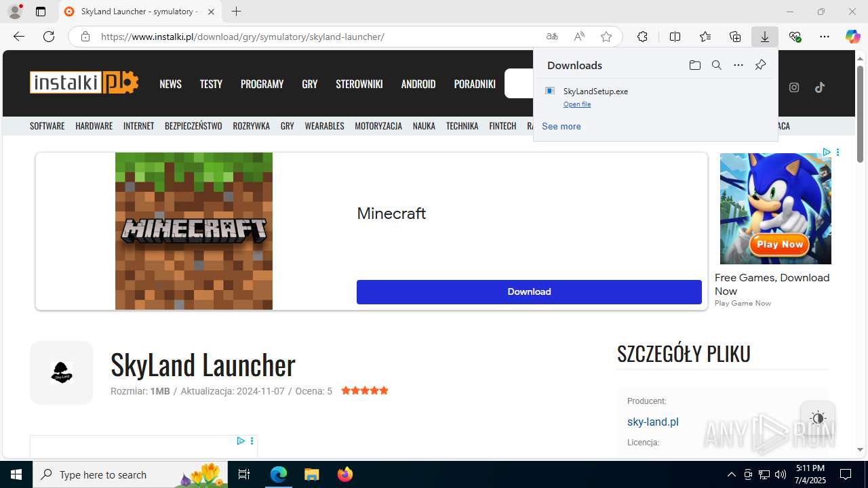Open TikTok icon in site header
The height and width of the screenshot is (488, 868).
[820, 87]
